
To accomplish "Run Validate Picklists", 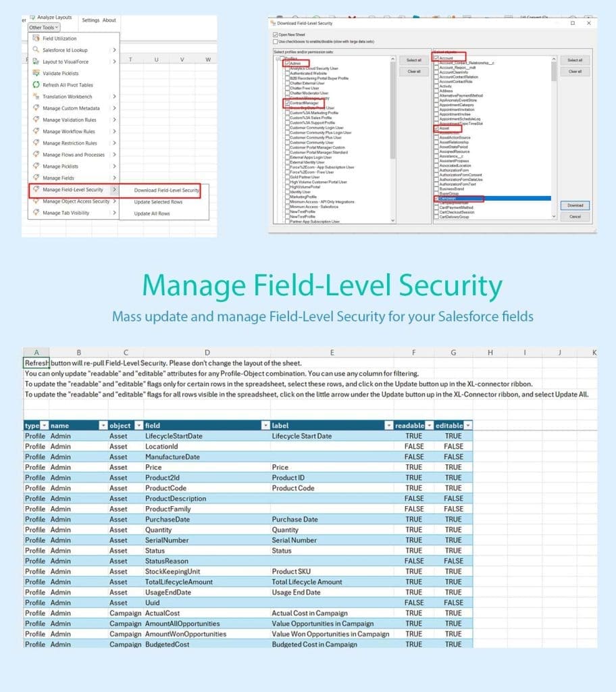I will pos(62,74).
